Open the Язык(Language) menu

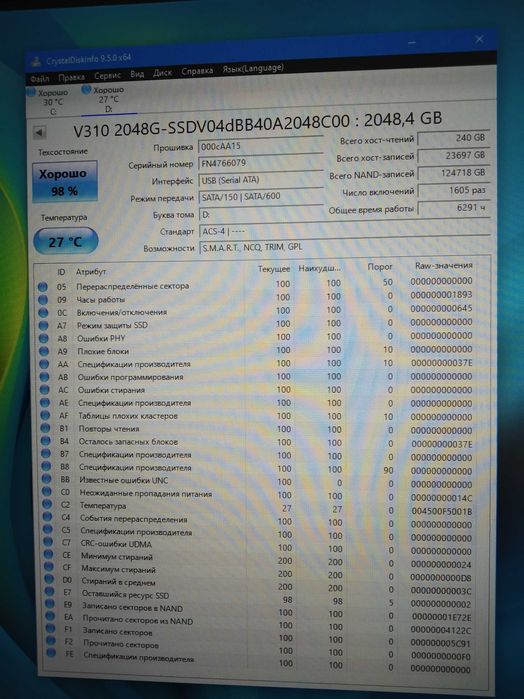tap(253, 69)
